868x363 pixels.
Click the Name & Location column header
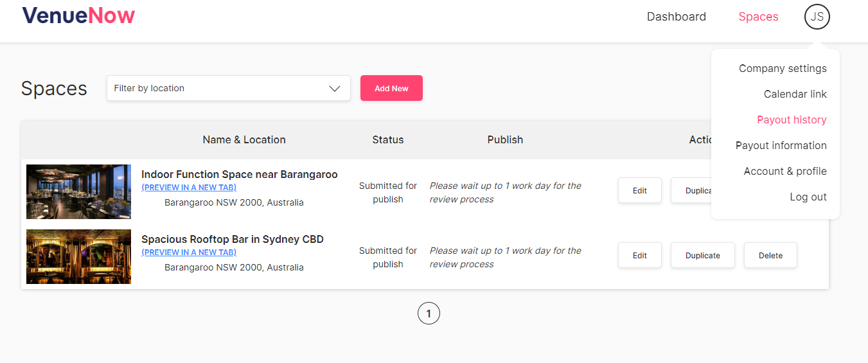click(244, 139)
